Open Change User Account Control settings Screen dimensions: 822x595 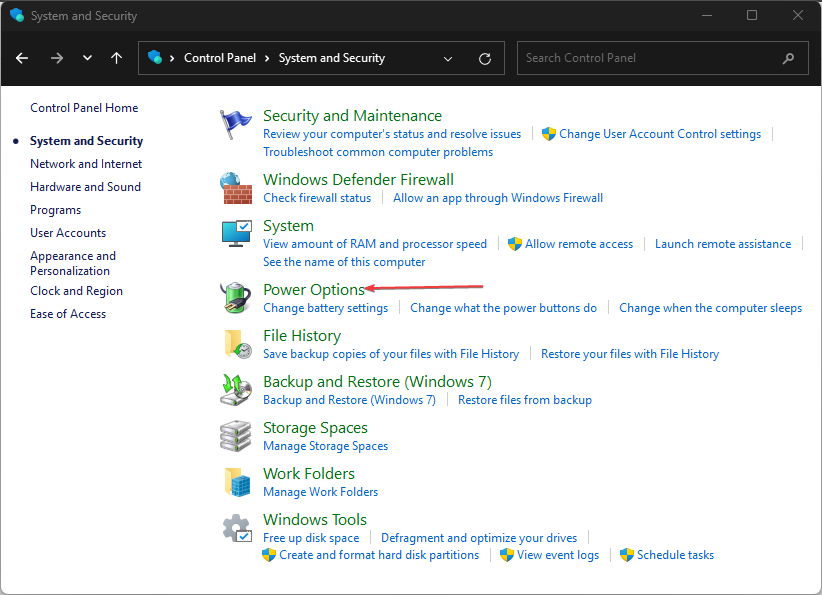pyautogui.click(x=660, y=134)
